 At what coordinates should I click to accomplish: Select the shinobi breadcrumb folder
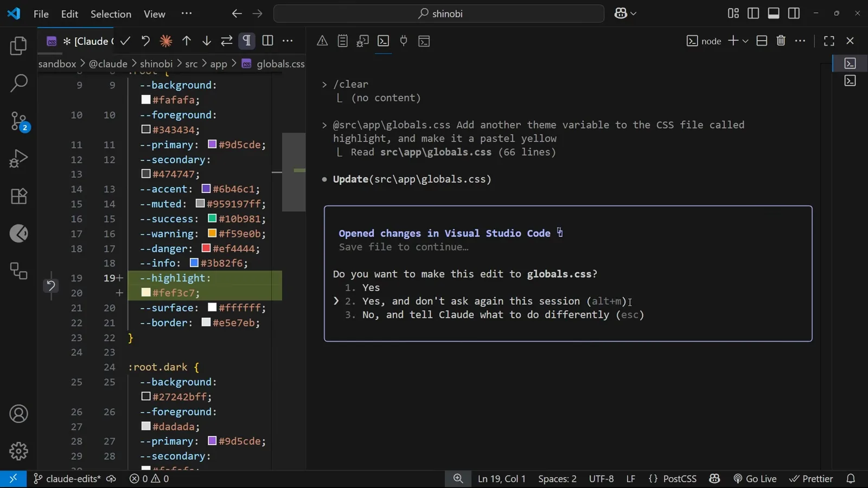tap(156, 63)
